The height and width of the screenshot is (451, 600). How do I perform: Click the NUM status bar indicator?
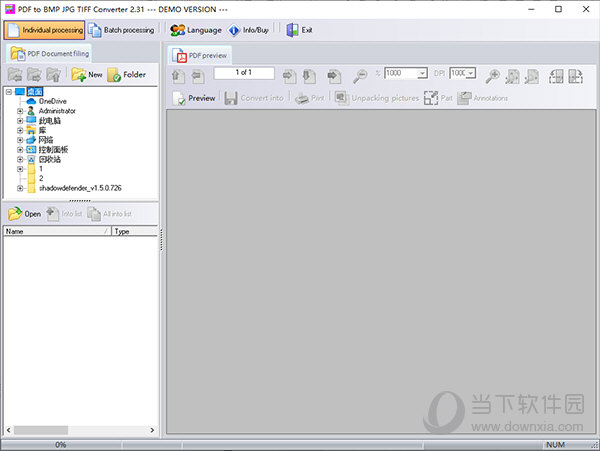click(555, 445)
